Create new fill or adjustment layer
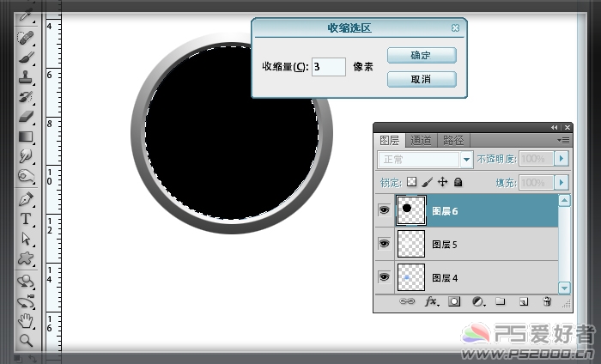 pos(478,301)
